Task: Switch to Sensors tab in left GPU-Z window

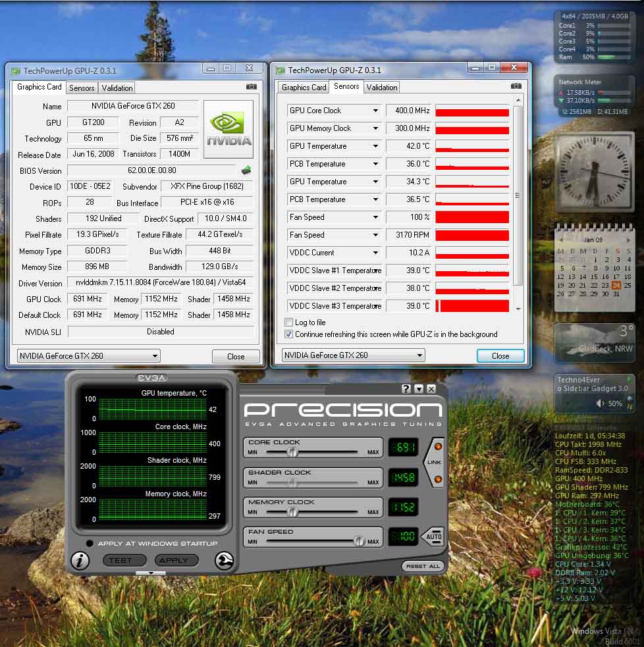Action: pyautogui.click(x=82, y=88)
